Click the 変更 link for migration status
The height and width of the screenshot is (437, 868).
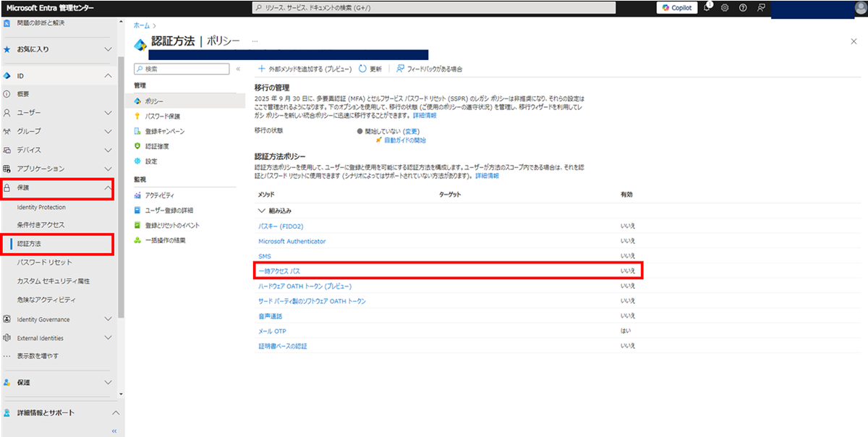(412, 132)
